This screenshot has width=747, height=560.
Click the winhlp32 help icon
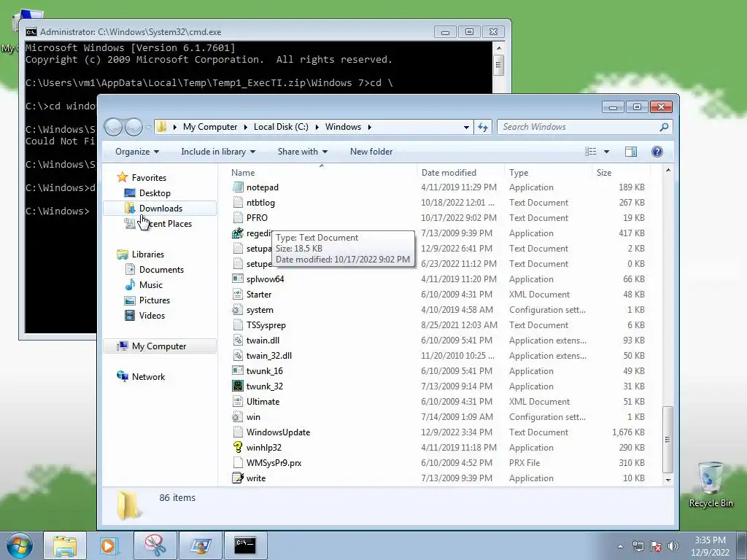[x=237, y=447]
